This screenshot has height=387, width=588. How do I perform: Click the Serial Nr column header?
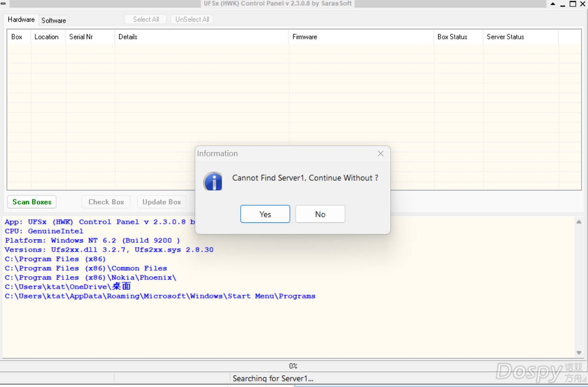click(90, 37)
